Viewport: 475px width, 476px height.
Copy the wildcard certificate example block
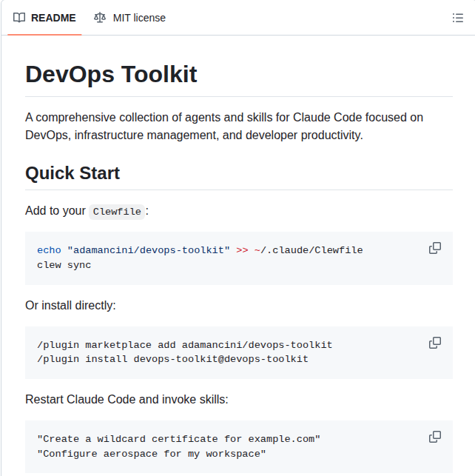(434, 438)
